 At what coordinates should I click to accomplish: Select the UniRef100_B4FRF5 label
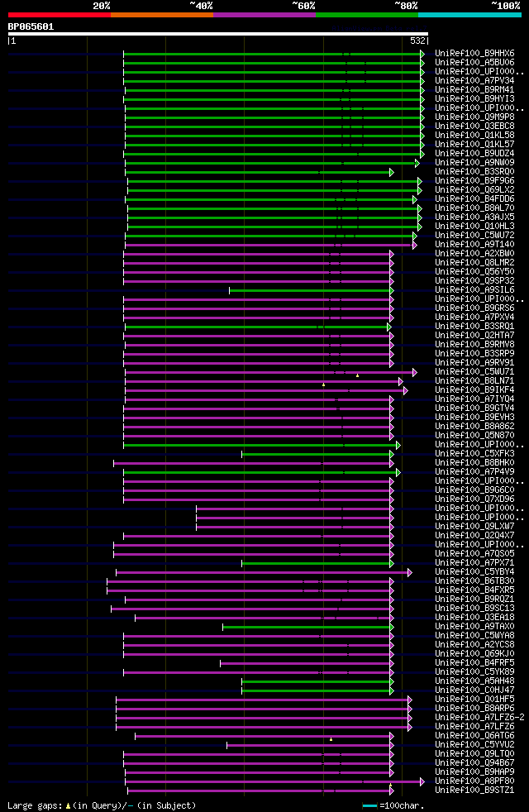(x=474, y=662)
